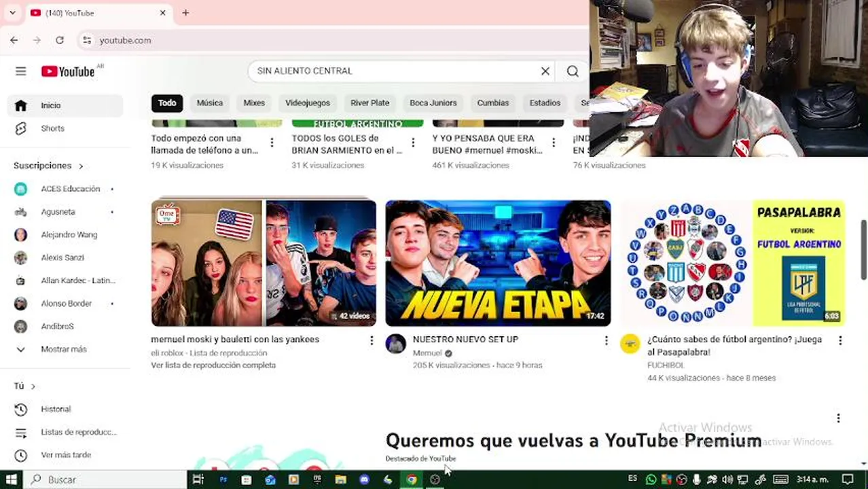Screen dimensions: 868x489
Task: Close the (140) YouTube tab
Action: point(163,13)
